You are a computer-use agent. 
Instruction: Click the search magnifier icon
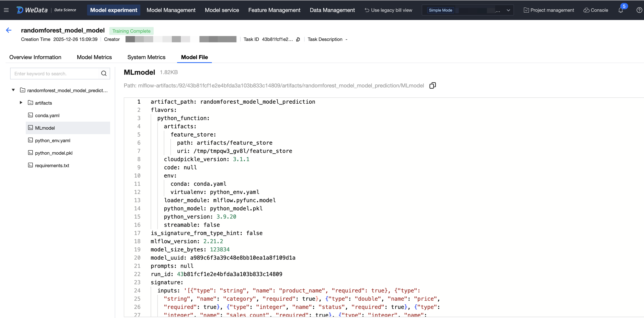(104, 73)
